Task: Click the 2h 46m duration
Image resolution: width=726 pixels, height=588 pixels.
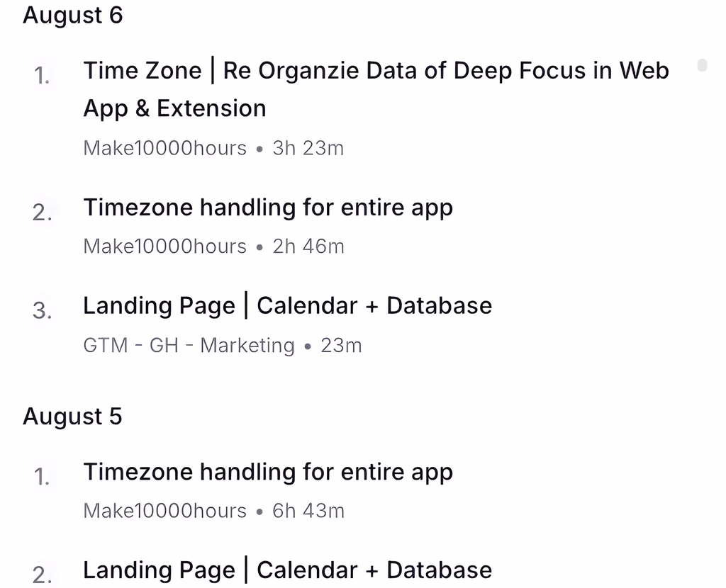Action: coord(308,247)
